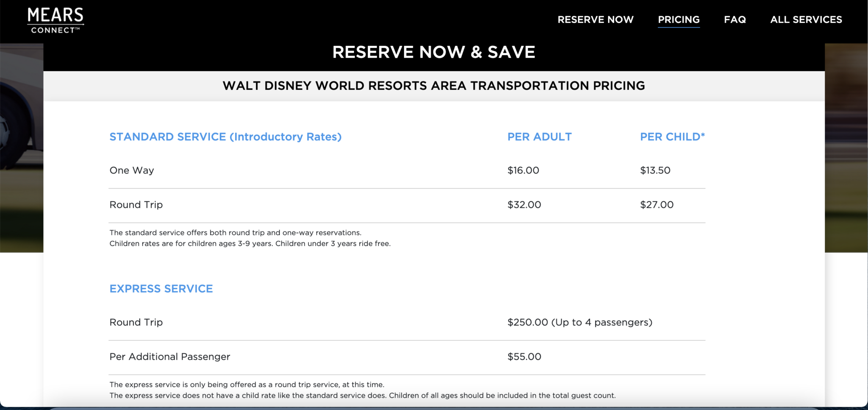Open the RESERVE NOW navigation link

596,20
